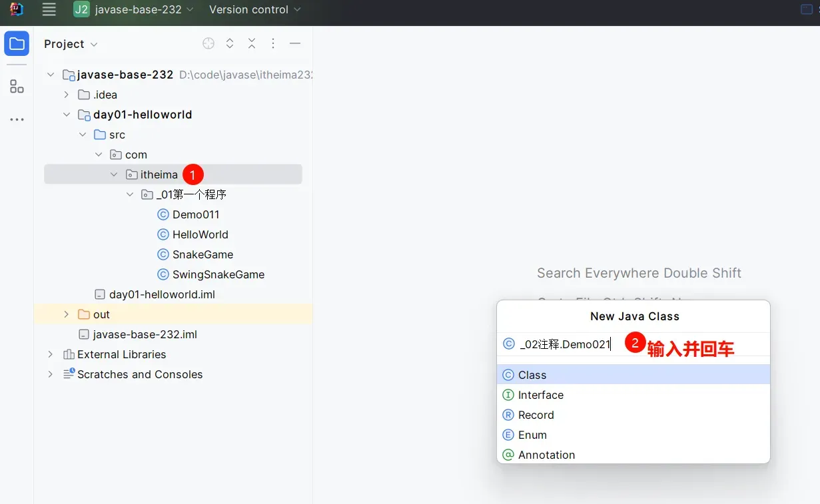The width and height of the screenshot is (820, 504).
Task: Click Select Opened File crosshair icon
Action: pyautogui.click(x=208, y=44)
